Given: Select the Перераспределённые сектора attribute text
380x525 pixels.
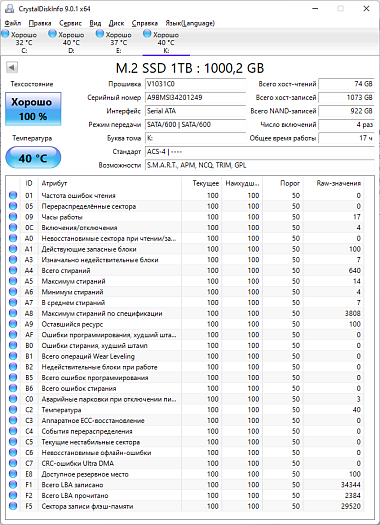Looking at the screenshot, I should [89, 206].
